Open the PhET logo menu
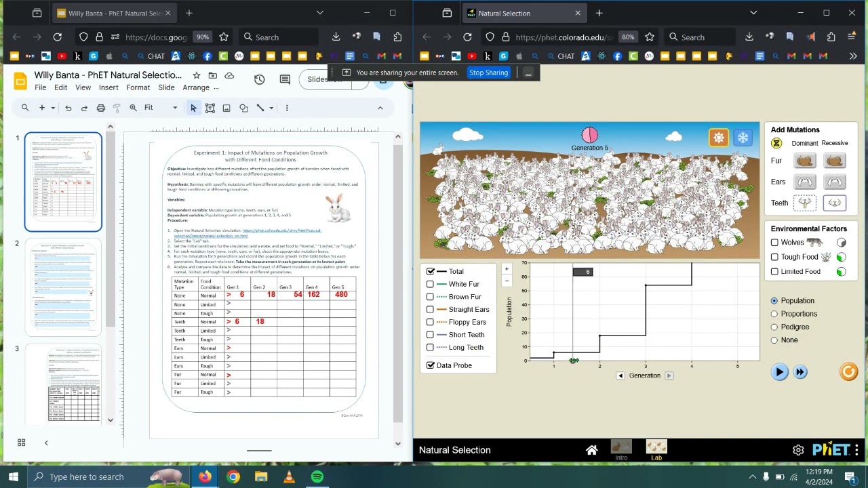This screenshot has height=488, width=868. 835,450
